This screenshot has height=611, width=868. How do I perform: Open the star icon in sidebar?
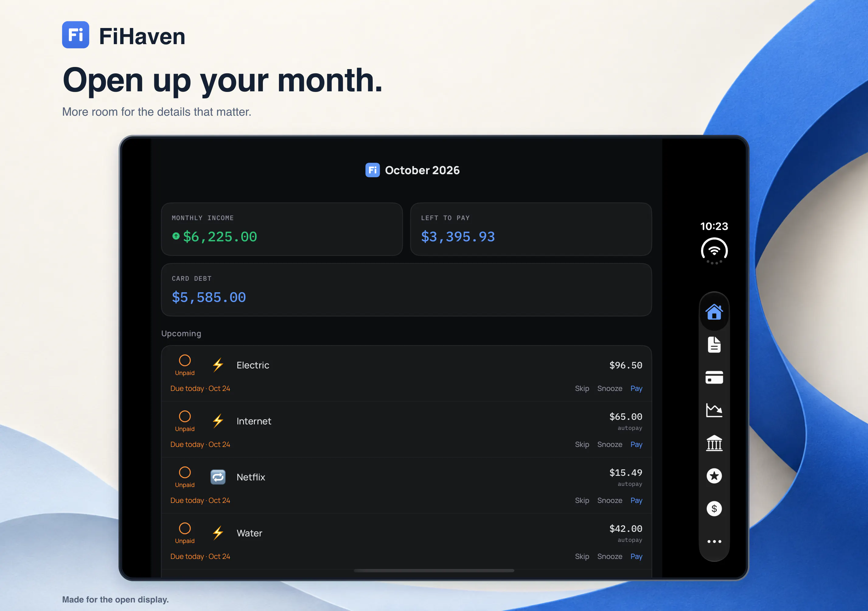coord(714,476)
